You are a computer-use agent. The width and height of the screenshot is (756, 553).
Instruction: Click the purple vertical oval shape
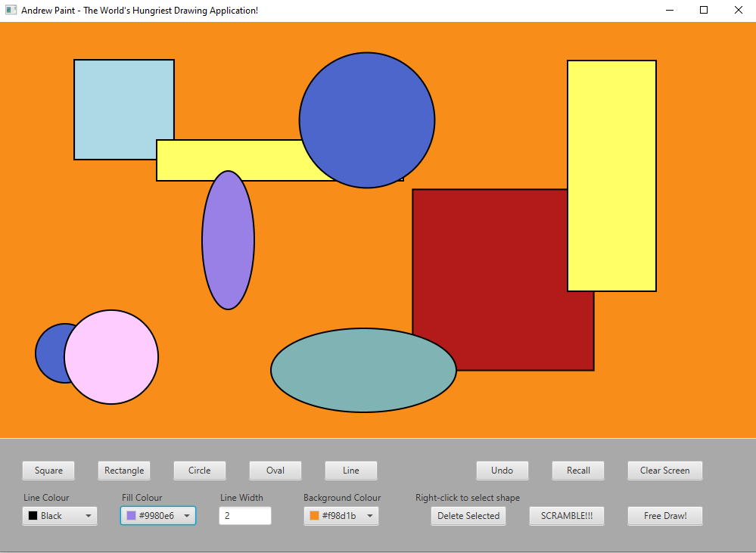pyautogui.click(x=228, y=241)
